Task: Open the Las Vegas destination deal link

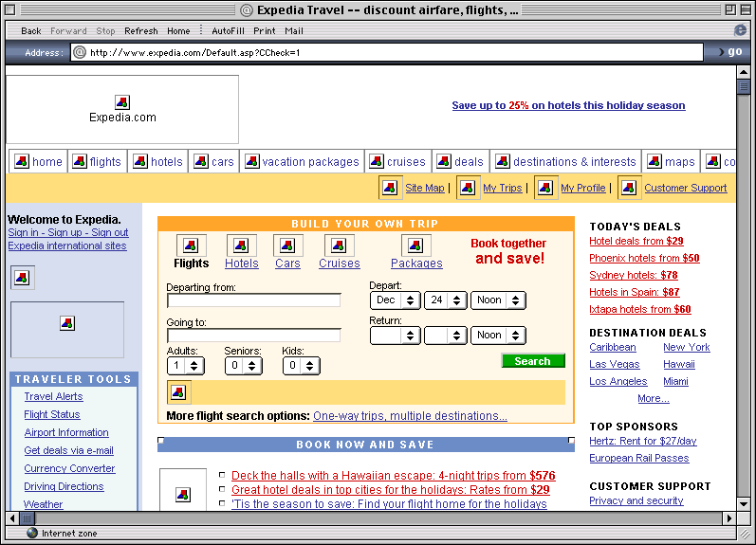Action: pos(615,364)
